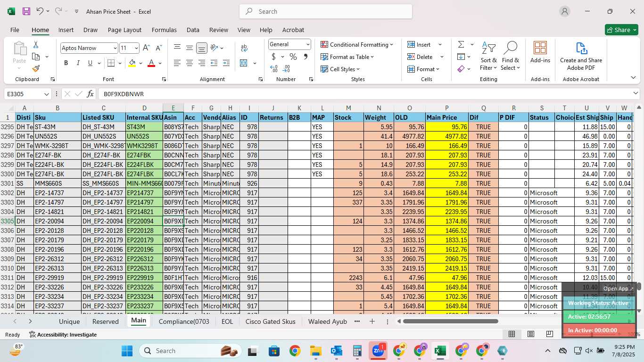Select Align Right horizontal alignment
This screenshot has height=362, width=644.
pos(202,63)
